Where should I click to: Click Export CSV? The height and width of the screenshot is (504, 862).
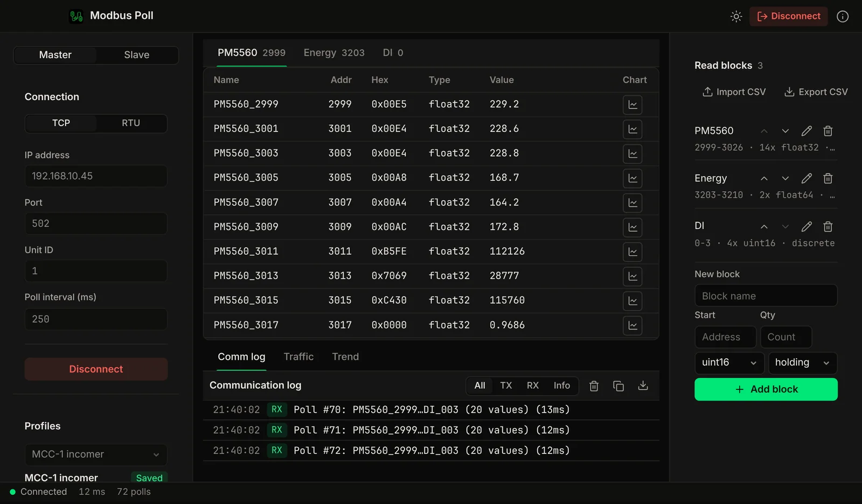[x=816, y=92]
